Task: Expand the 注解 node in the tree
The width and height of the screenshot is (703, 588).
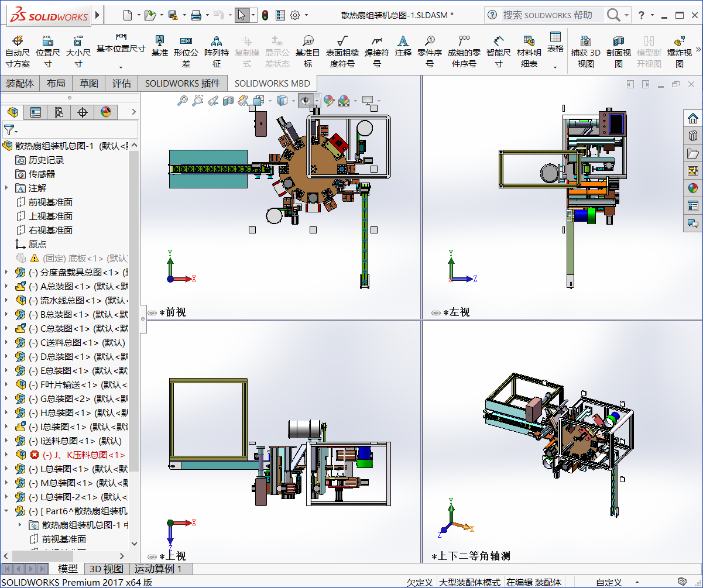Action: tap(6, 188)
